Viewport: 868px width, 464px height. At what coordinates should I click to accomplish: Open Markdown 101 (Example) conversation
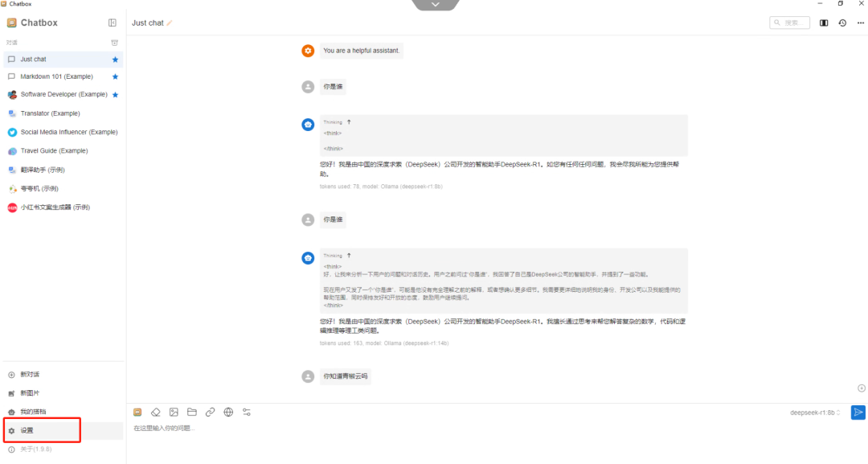click(x=63, y=76)
